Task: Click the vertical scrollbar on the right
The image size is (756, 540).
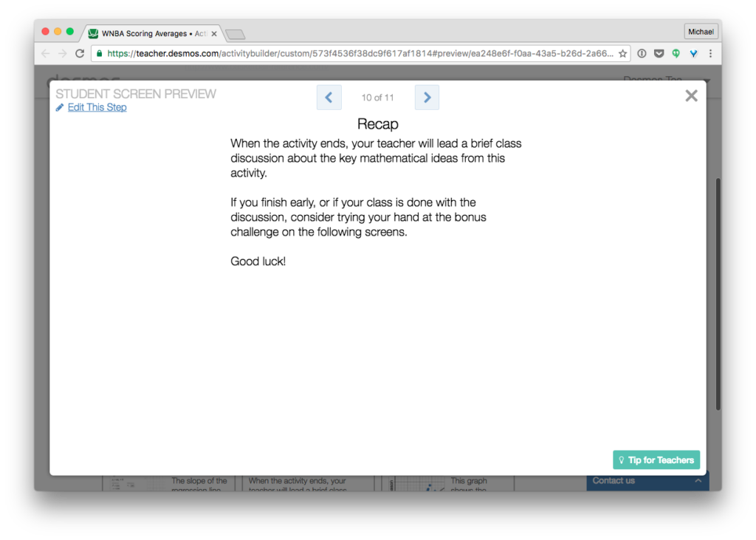Action: pos(718,295)
